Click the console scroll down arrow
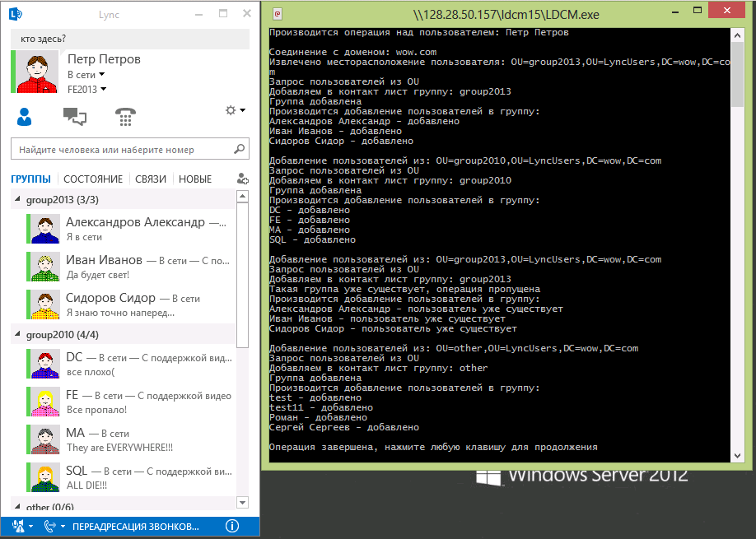This screenshot has width=756, height=539. 737,455
